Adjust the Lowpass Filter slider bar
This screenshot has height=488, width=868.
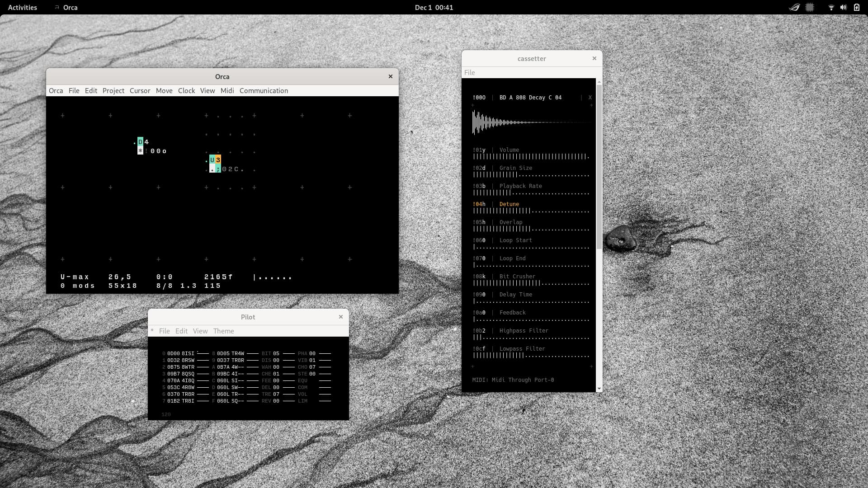click(531, 356)
